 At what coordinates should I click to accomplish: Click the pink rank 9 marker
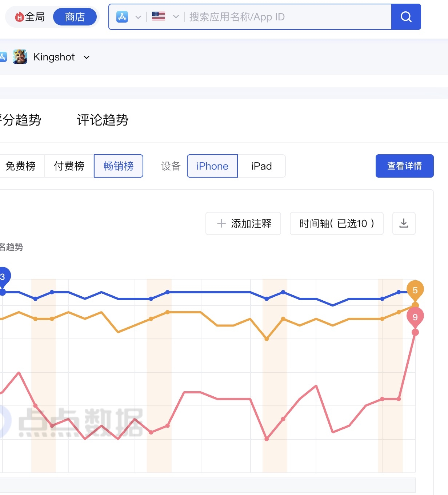[415, 317]
